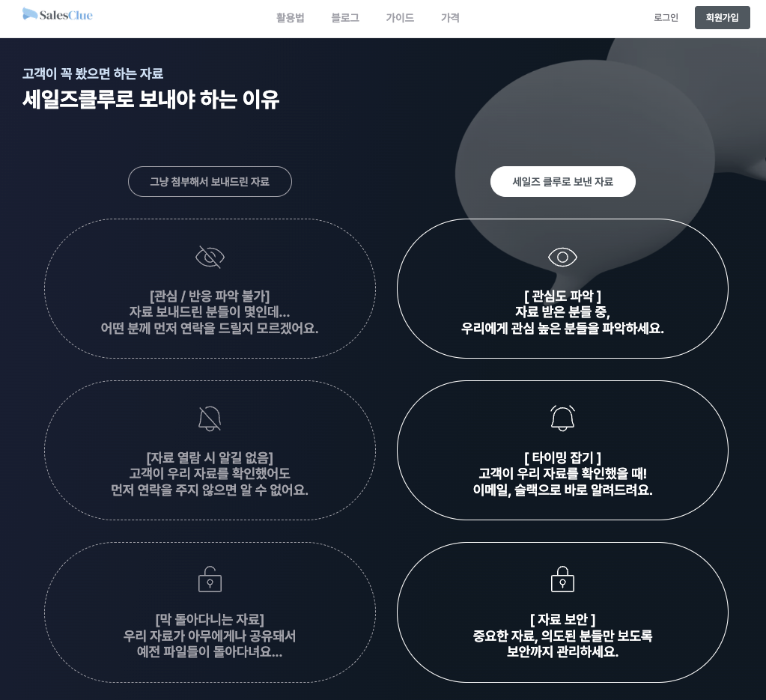Click the open eye icon
Viewport: 766px width, 700px height.
tap(563, 257)
